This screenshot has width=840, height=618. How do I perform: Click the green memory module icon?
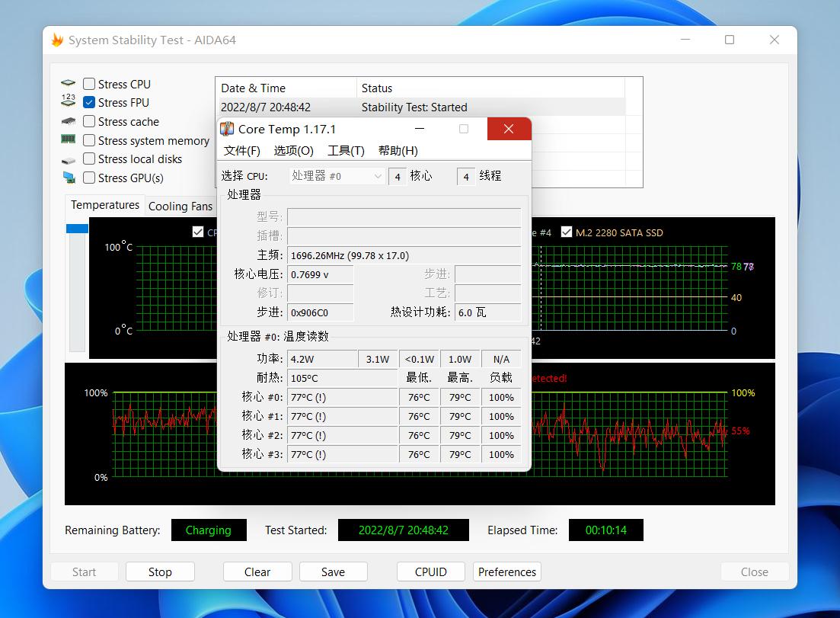(x=69, y=139)
